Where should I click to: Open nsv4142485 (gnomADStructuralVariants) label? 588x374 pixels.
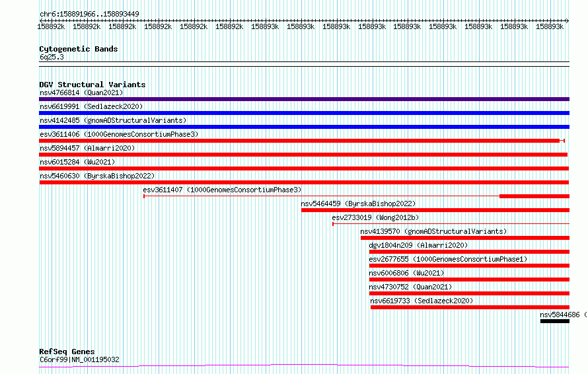pos(113,120)
